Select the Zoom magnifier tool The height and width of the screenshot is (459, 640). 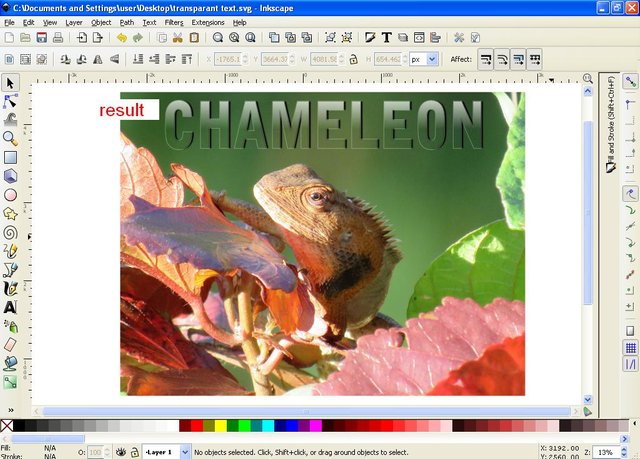(10, 139)
